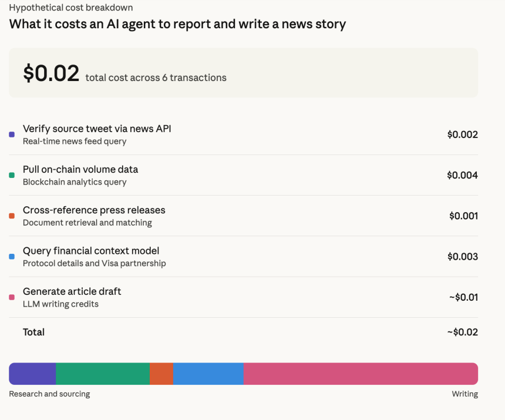The height and width of the screenshot is (420, 505).
Task: Click the Generate article draft title
Action: click(72, 291)
